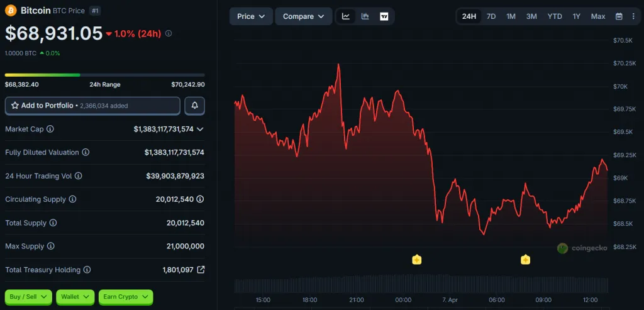Open the Total Supply info icon
The height and width of the screenshot is (310, 644).
[x=53, y=223]
